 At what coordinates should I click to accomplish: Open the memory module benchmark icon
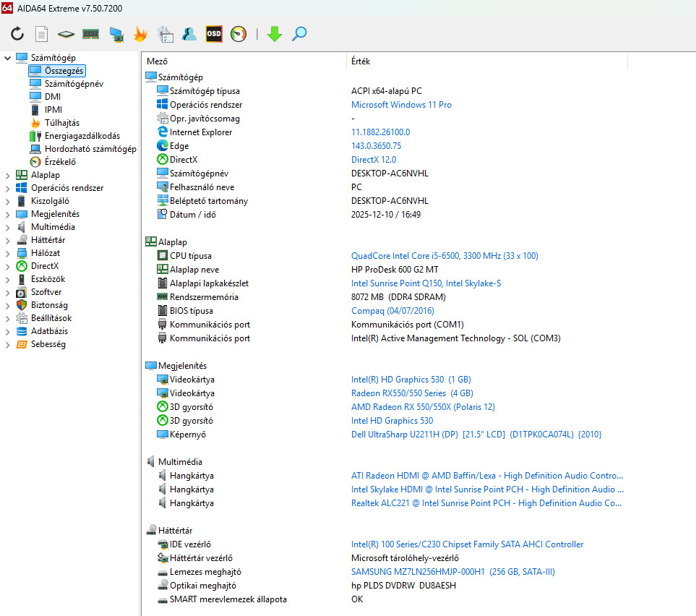[x=90, y=34]
